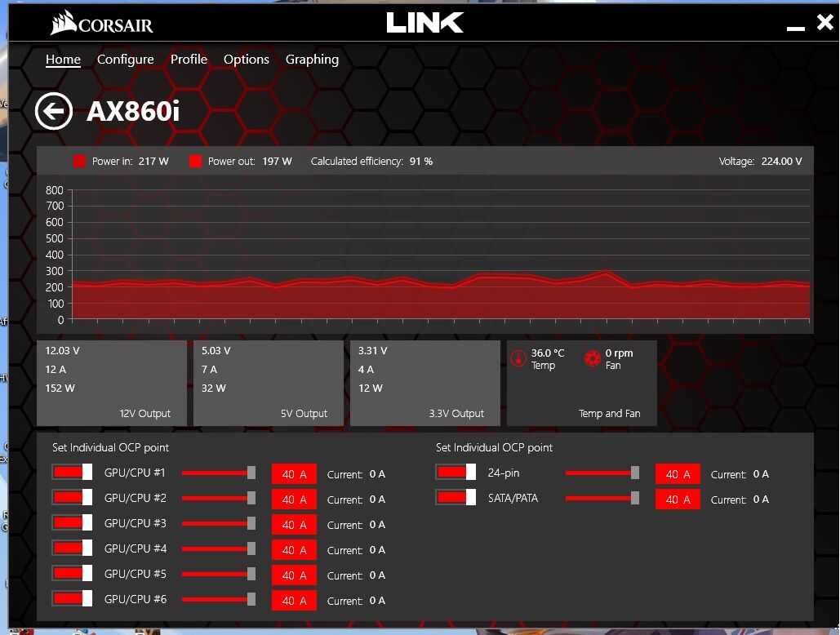Screen dimensions: 840x635
Task: Click the red fan speed icon
Action: click(592, 358)
